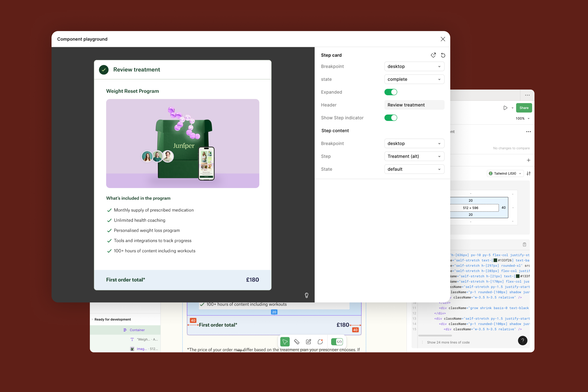Viewport: 588px width, 392px height.
Task: Click the detach component icon
Action: pyautogui.click(x=433, y=55)
